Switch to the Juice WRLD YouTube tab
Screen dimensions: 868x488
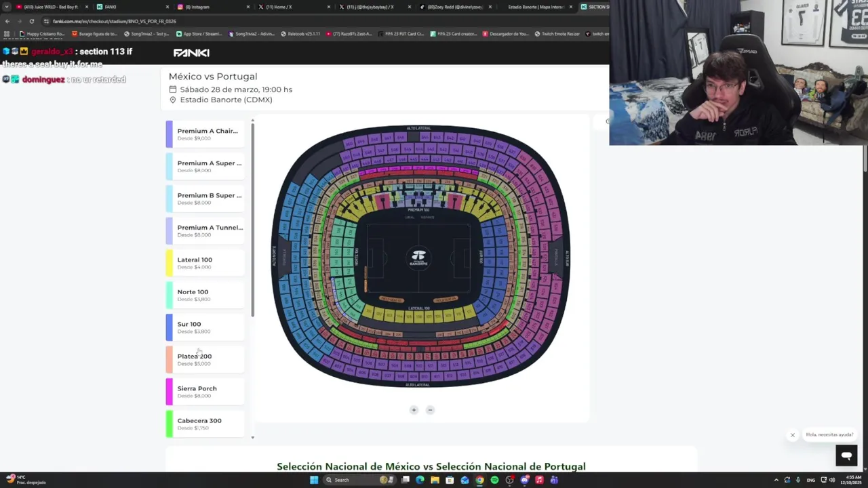(x=51, y=7)
